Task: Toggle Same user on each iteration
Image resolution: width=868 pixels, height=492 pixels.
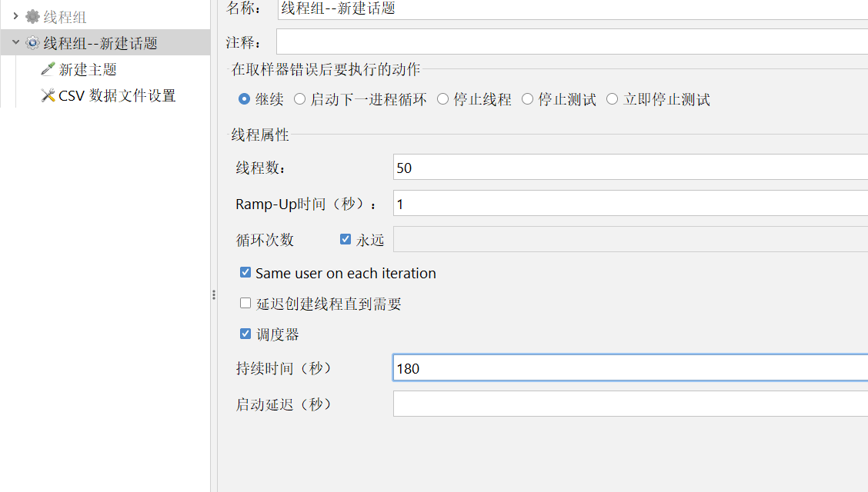Action: (x=245, y=272)
